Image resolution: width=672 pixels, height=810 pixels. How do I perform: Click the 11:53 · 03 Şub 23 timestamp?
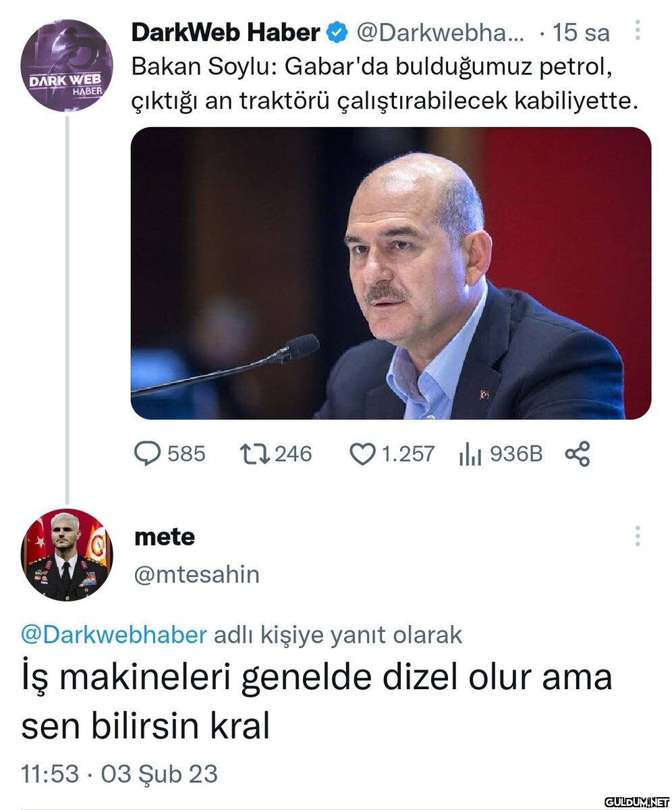click(119, 774)
